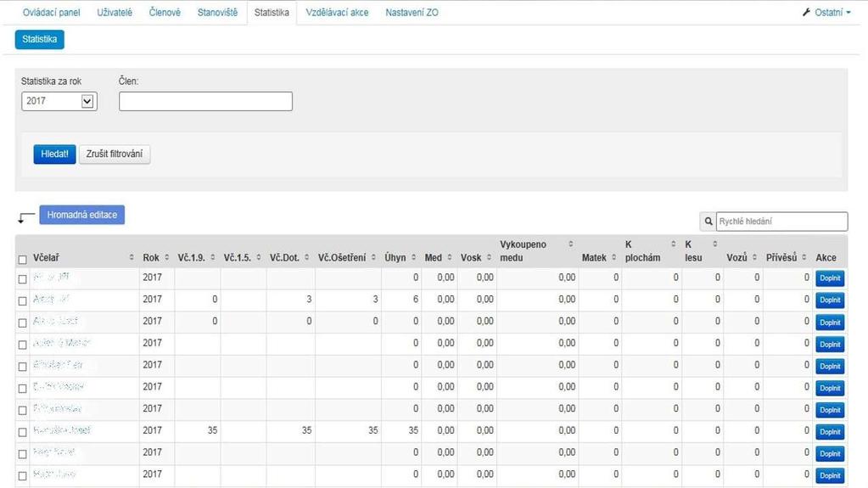Check the row with Vč.Dot. value 0

[x=23, y=323]
